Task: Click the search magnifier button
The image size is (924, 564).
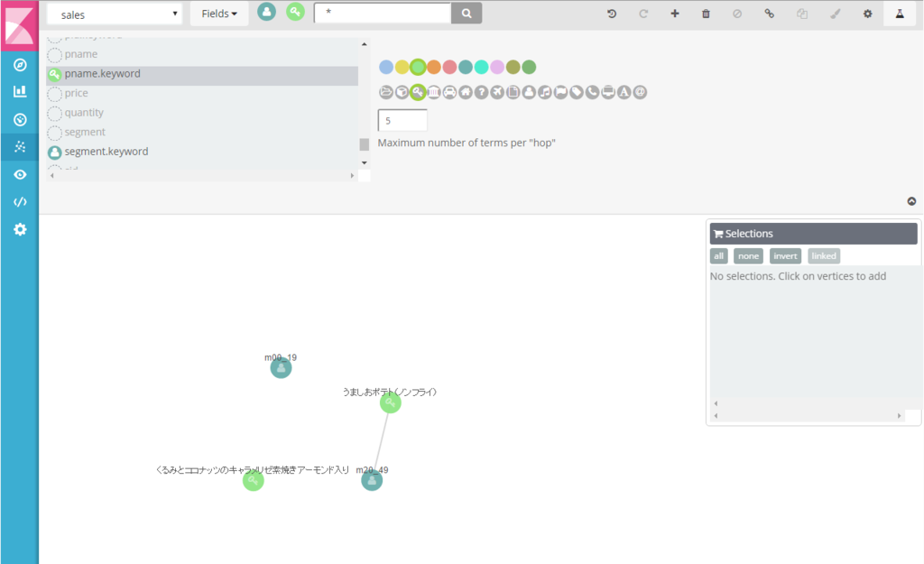Action: pos(467,13)
